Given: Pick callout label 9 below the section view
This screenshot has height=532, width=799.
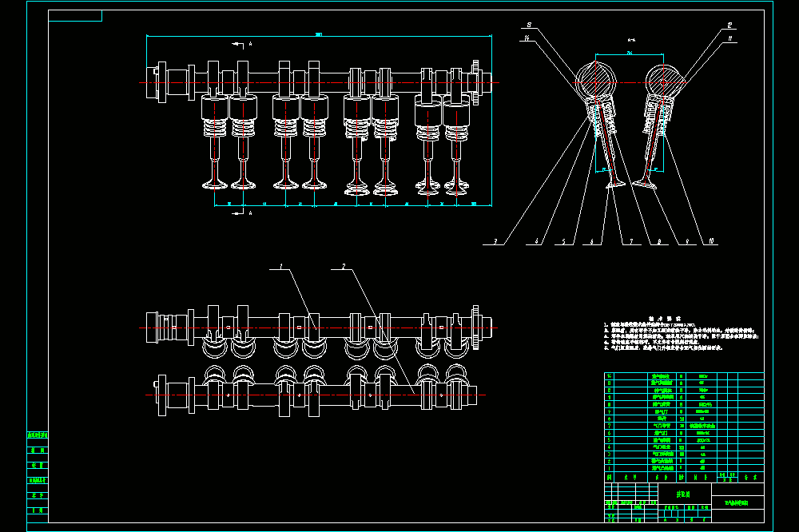Looking at the screenshot, I should click(687, 241).
